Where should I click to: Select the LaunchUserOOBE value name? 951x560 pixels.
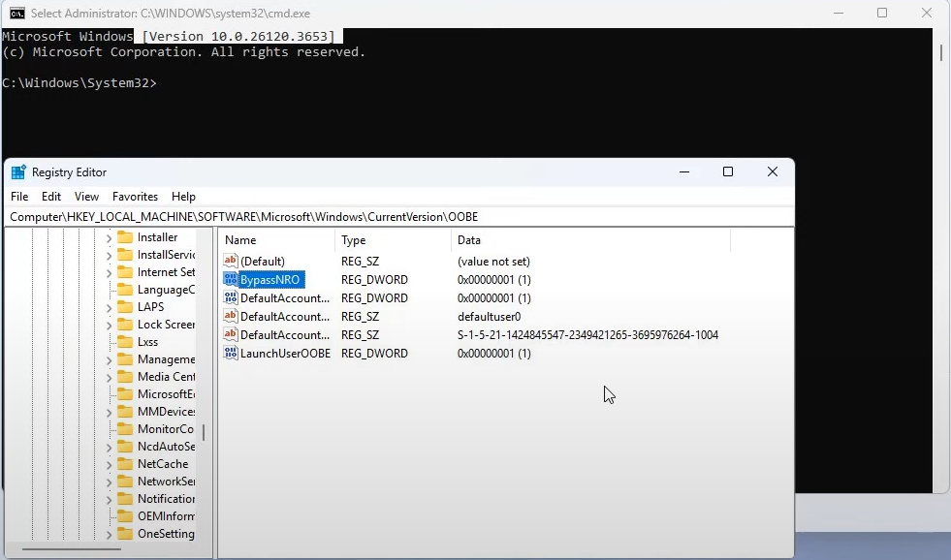click(285, 353)
